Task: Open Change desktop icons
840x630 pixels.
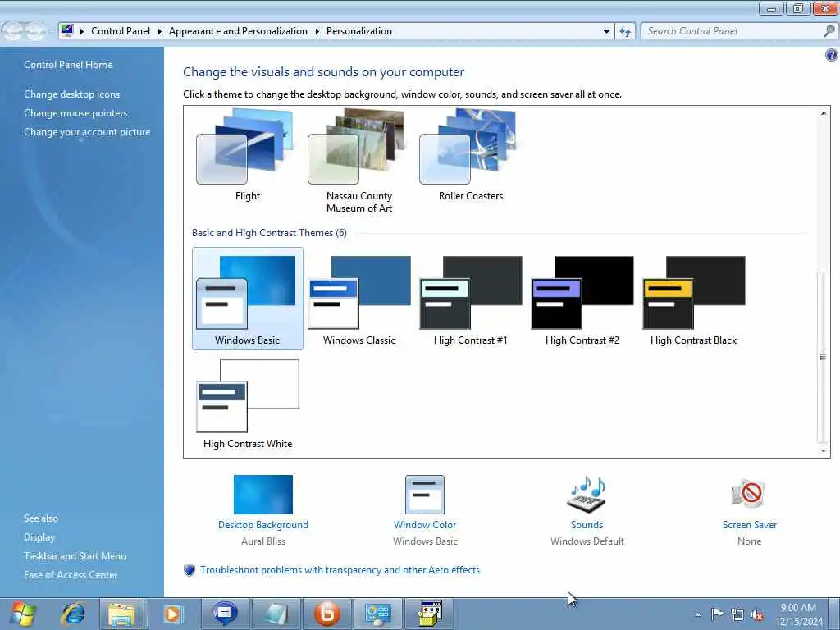Action: 72,94
